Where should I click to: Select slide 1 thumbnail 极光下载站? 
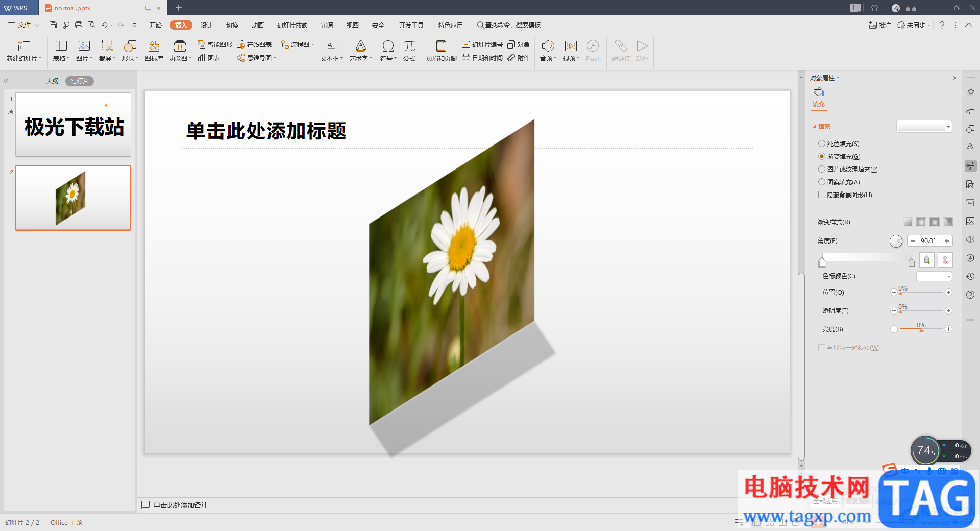coord(73,125)
